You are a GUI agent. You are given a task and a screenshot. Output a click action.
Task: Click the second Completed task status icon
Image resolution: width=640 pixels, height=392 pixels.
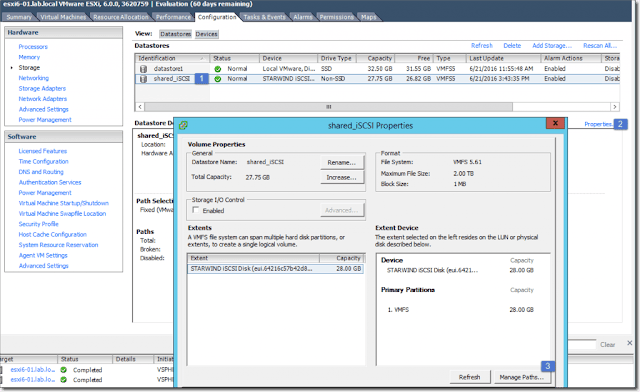coord(63,380)
